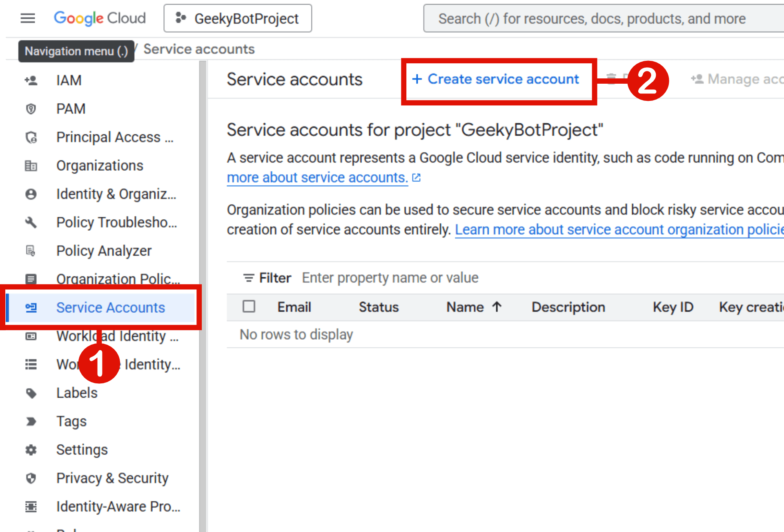Click the Policy Troubleshooter wrench icon
Viewport: 784px width, 532px height.
click(x=31, y=223)
